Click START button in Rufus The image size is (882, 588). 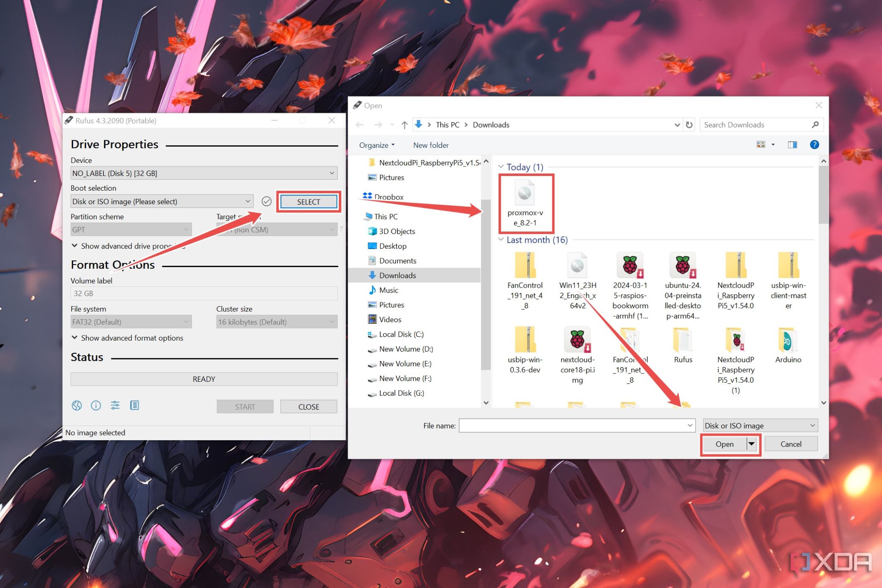click(x=245, y=407)
